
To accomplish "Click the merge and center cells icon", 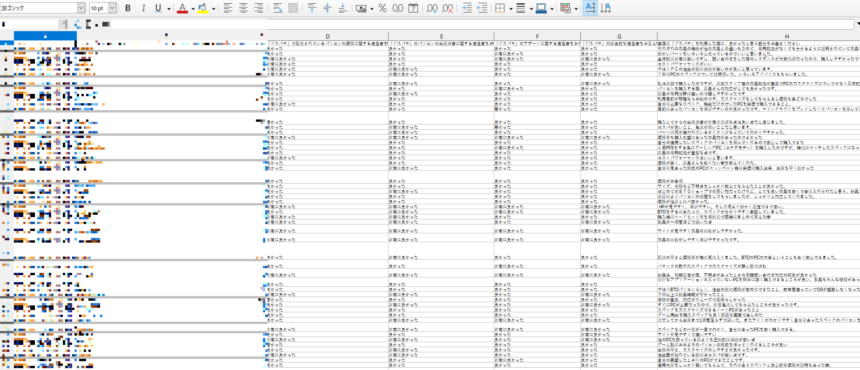I will pos(293,8).
